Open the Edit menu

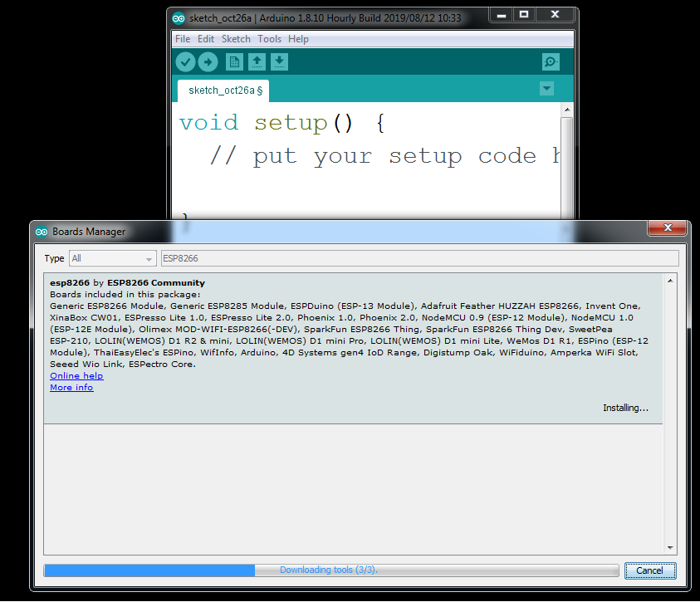[206, 39]
